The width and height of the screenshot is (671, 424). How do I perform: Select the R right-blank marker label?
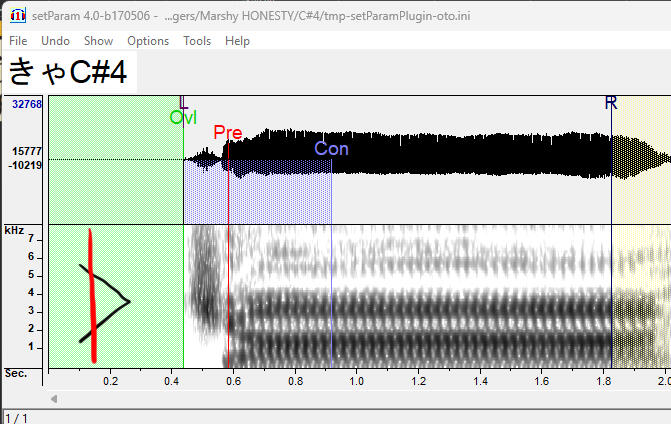[x=611, y=103]
